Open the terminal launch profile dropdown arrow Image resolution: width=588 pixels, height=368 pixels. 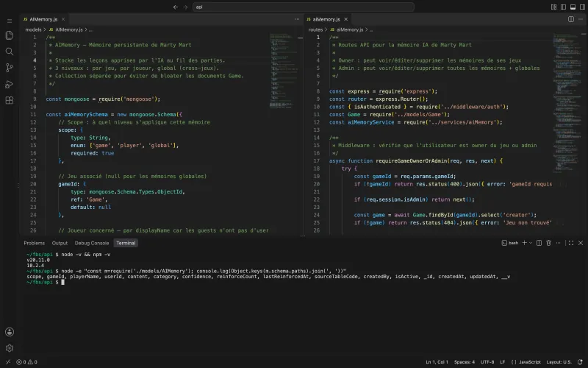(x=531, y=243)
